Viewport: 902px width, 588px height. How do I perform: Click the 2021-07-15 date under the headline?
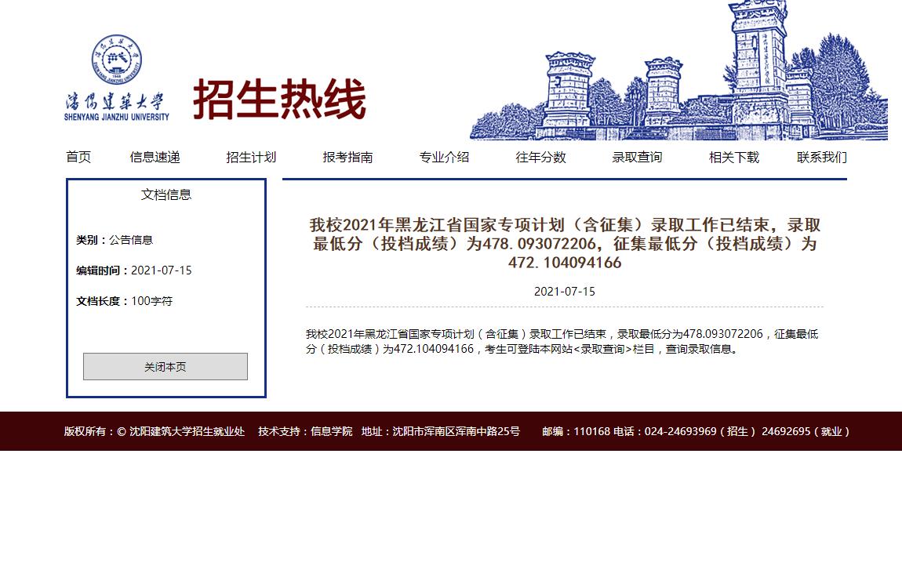click(x=564, y=292)
